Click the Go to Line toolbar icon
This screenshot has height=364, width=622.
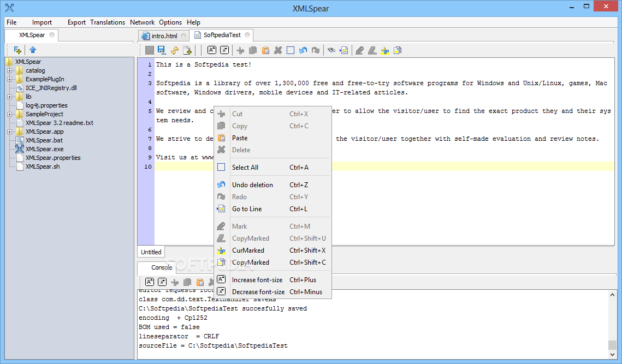click(344, 50)
